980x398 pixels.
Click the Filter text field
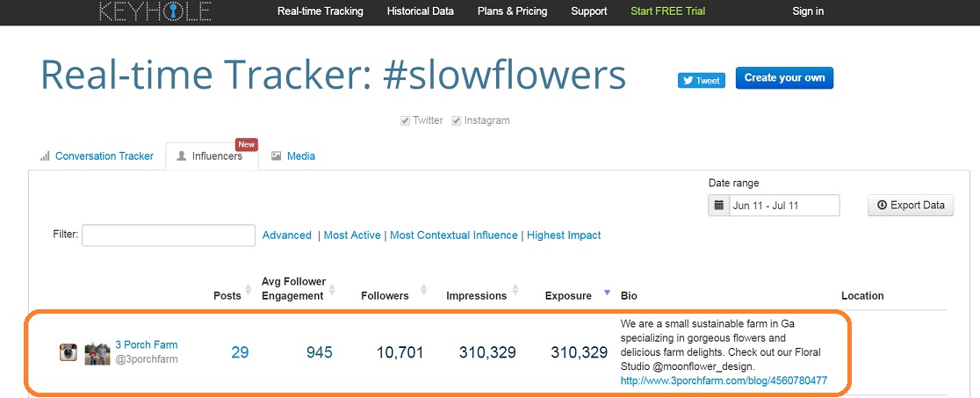pyautogui.click(x=169, y=235)
